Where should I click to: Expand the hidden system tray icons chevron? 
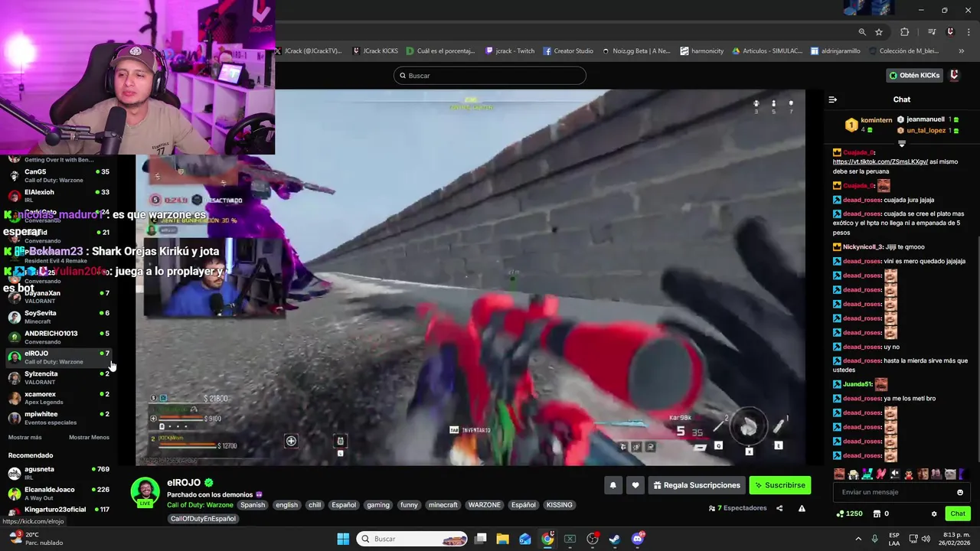click(858, 539)
